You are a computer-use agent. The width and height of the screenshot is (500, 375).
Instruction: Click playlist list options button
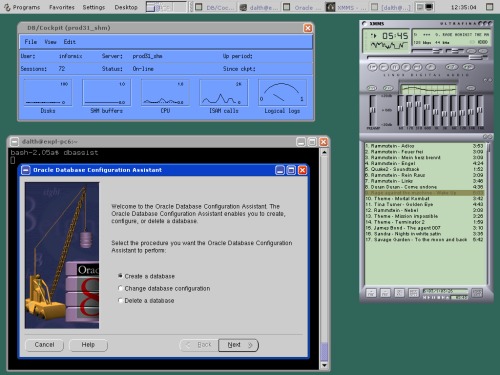[x=477, y=293]
